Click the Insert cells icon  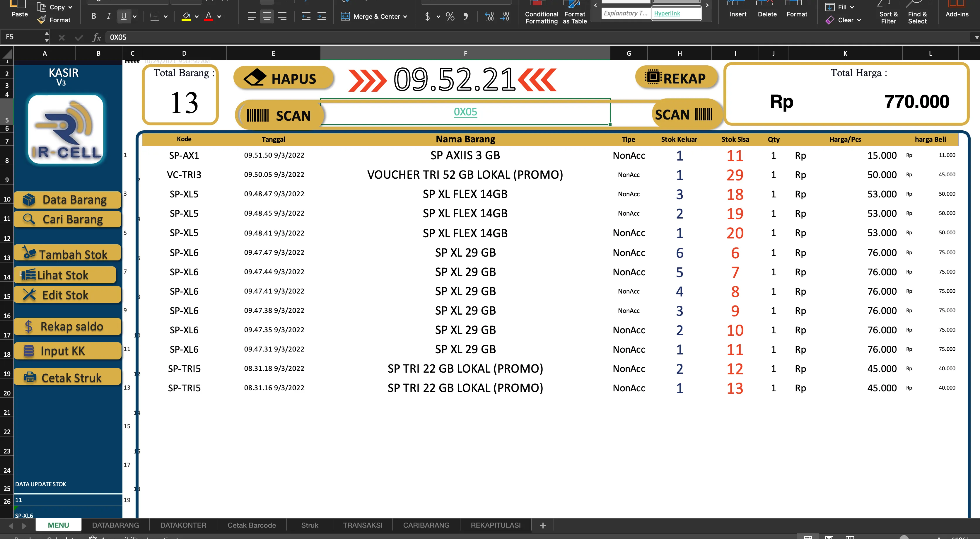737,8
